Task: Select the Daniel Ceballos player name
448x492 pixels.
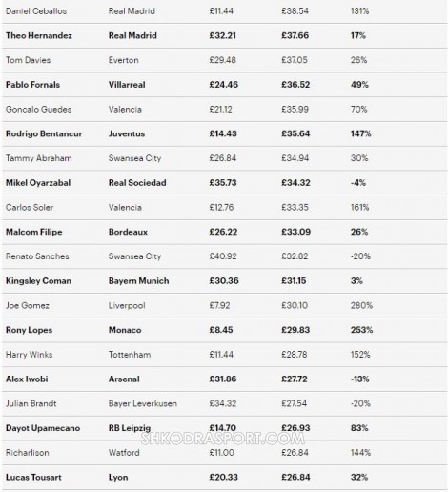Action: point(36,11)
